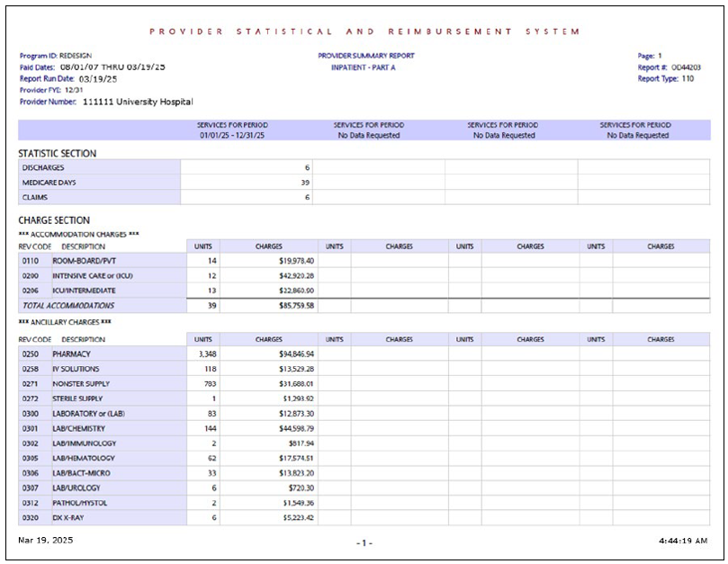The height and width of the screenshot is (564, 728).
Task: Click the Paid Dates range value
Action: coord(92,67)
